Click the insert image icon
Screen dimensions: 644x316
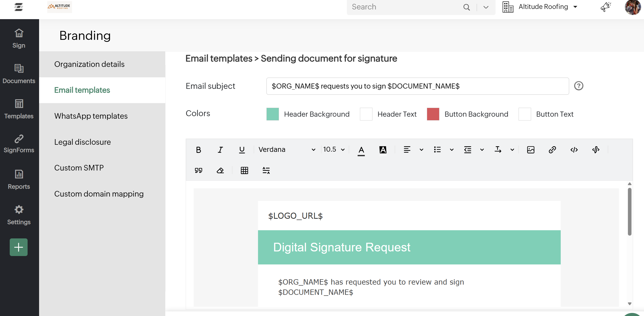[531, 150]
